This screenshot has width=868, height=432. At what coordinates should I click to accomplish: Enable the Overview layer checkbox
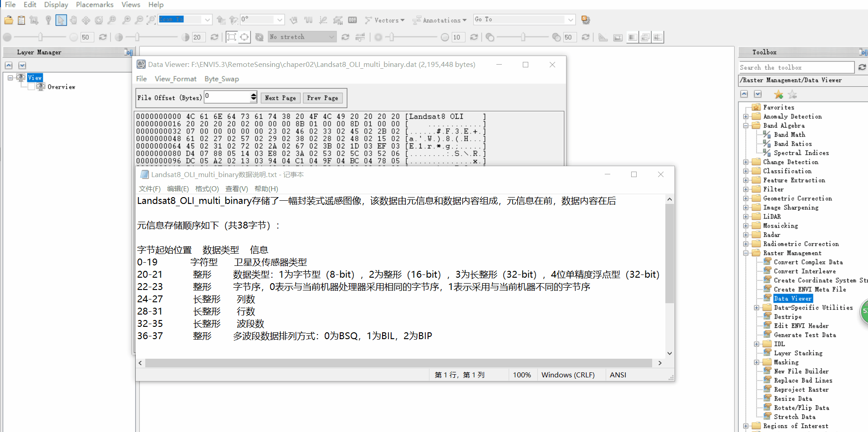click(x=31, y=87)
